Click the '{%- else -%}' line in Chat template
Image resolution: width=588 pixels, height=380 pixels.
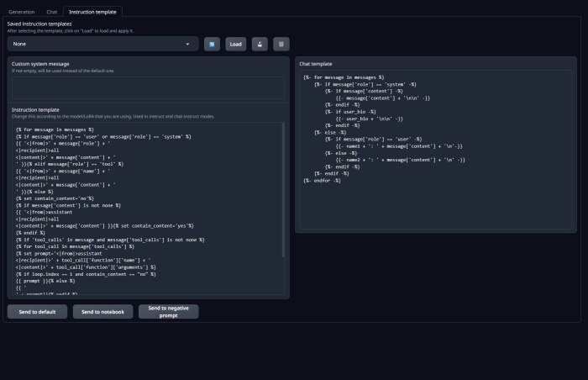331,131
